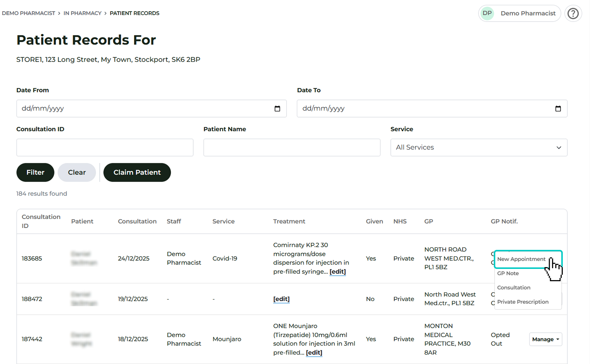Open Demo Pharmacist account menu
Screen dimensions: 590x364
pos(528,13)
